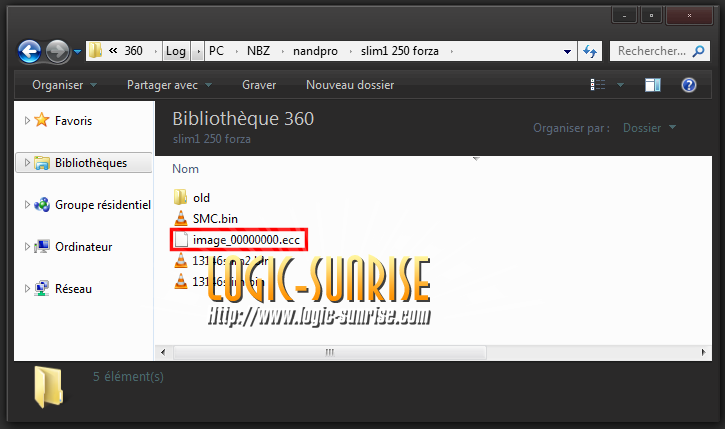Click in the Rechercher search field
Screen dimensions: 725x429
click(x=660, y=50)
